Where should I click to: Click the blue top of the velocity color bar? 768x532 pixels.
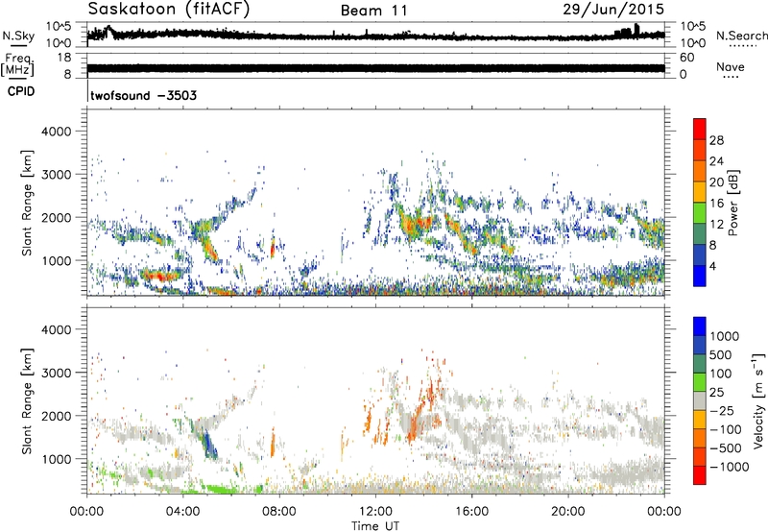tap(700, 326)
